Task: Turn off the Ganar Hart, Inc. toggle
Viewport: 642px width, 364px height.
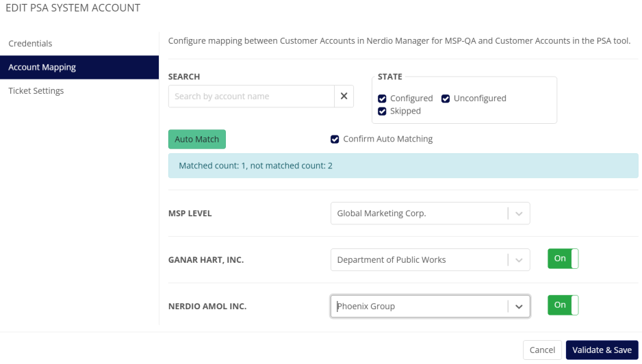Action: tap(563, 259)
